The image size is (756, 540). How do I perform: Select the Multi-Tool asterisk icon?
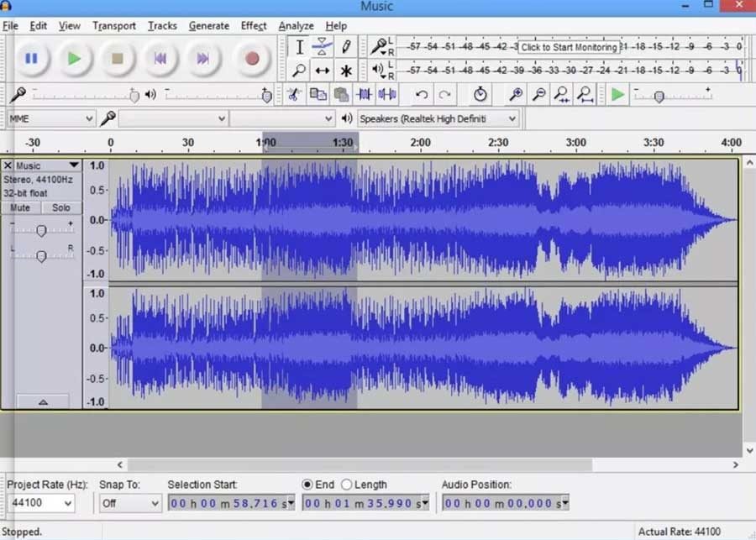coord(346,71)
